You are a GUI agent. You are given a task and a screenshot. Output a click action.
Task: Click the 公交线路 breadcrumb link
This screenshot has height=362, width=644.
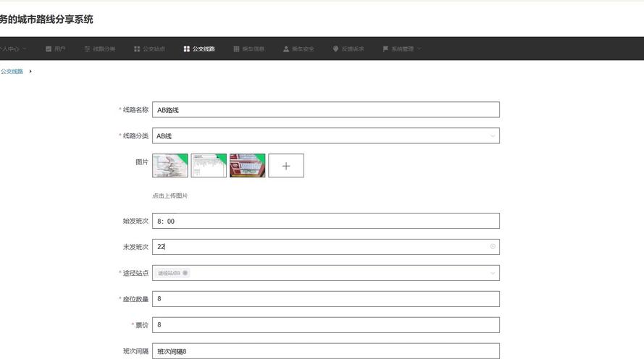[x=12, y=72]
